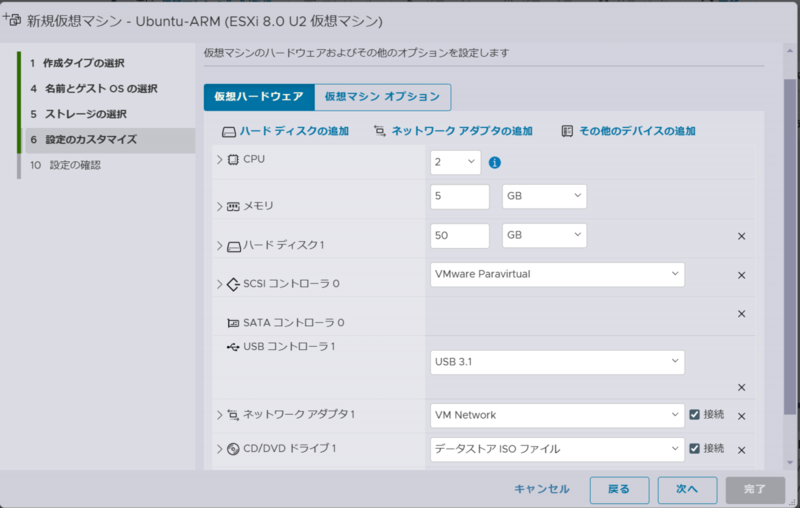
Task: Expand the ネットワーク アダプタ 1 row
Action: tap(219, 415)
